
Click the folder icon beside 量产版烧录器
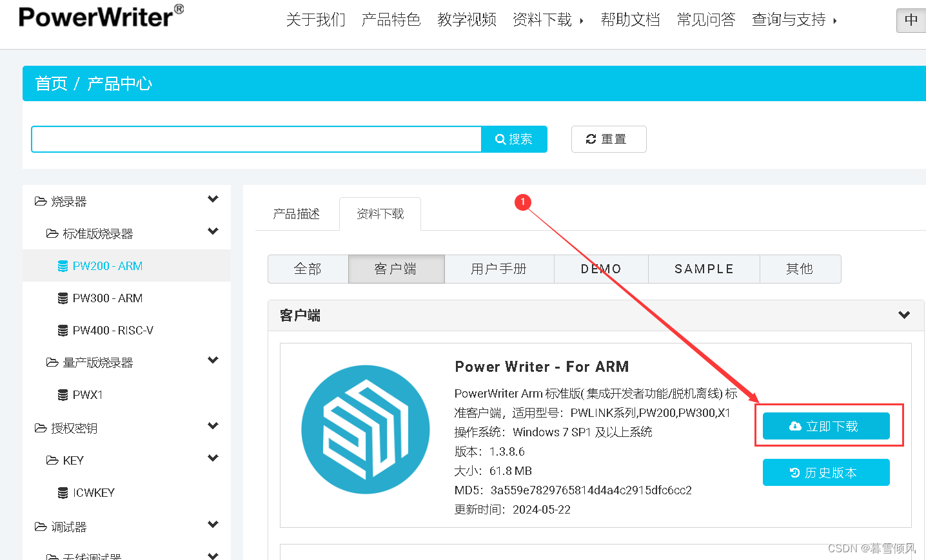point(52,362)
